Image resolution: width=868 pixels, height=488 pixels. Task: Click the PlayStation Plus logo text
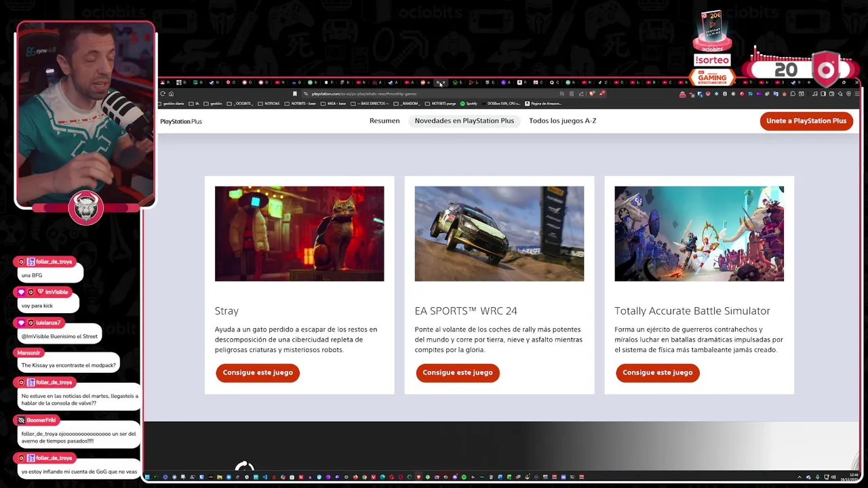coord(181,121)
